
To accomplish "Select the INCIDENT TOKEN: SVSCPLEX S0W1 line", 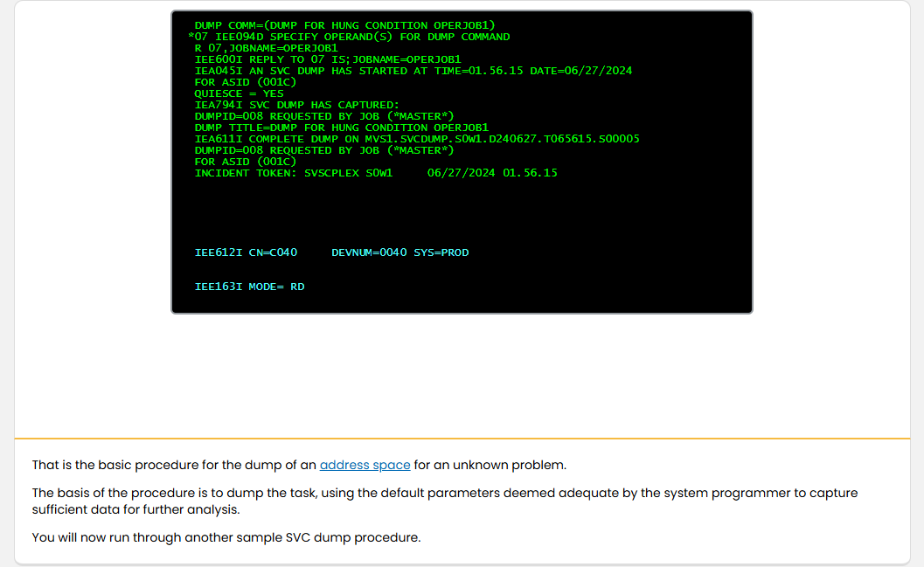I will [x=375, y=173].
